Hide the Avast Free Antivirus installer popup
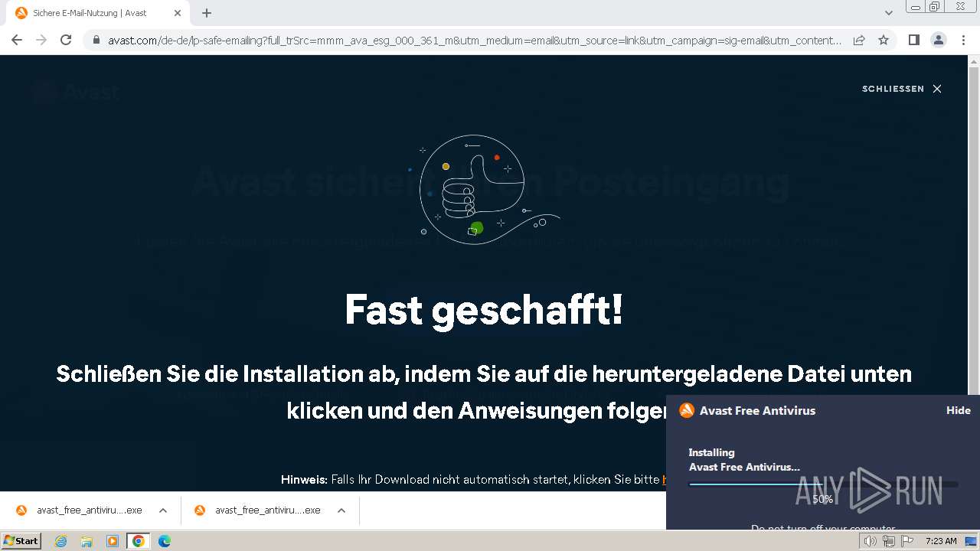The height and width of the screenshot is (551, 980). click(958, 410)
